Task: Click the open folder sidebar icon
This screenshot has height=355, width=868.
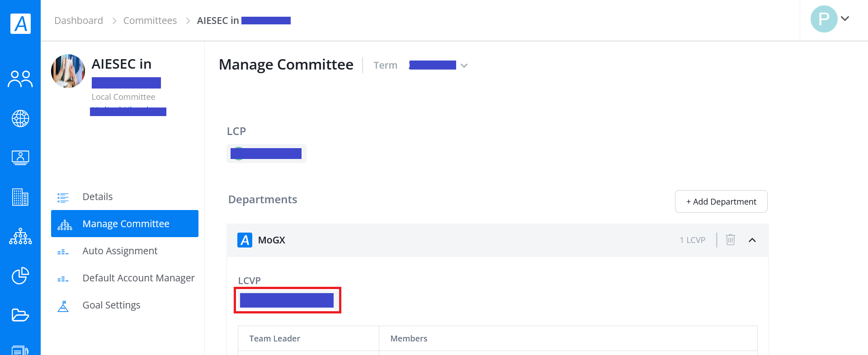Action: [x=20, y=315]
